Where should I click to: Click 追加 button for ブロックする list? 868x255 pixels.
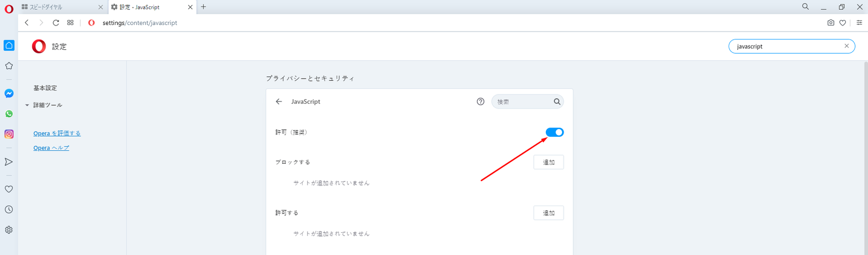(x=548, y=162)
